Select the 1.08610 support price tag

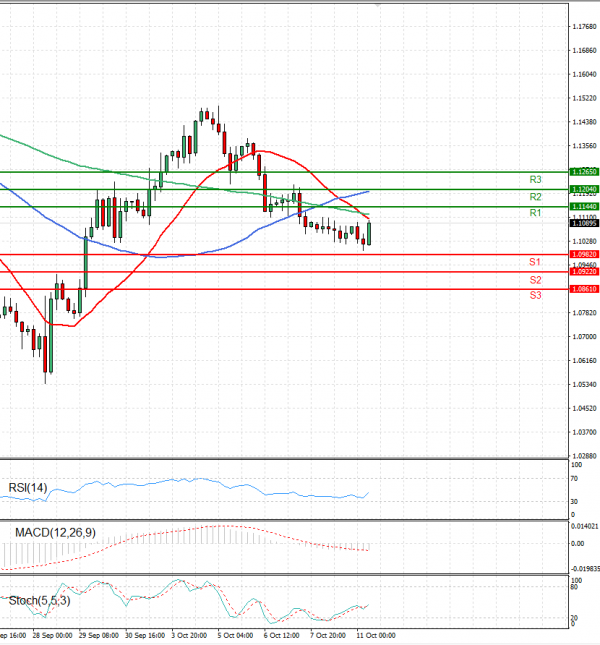coord(584,289)
